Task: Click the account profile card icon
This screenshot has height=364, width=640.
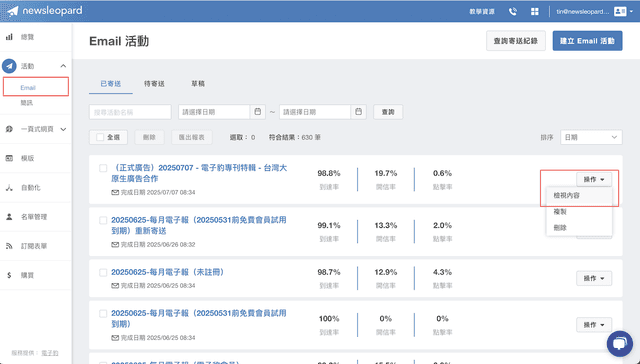Action: click(620, 11)
